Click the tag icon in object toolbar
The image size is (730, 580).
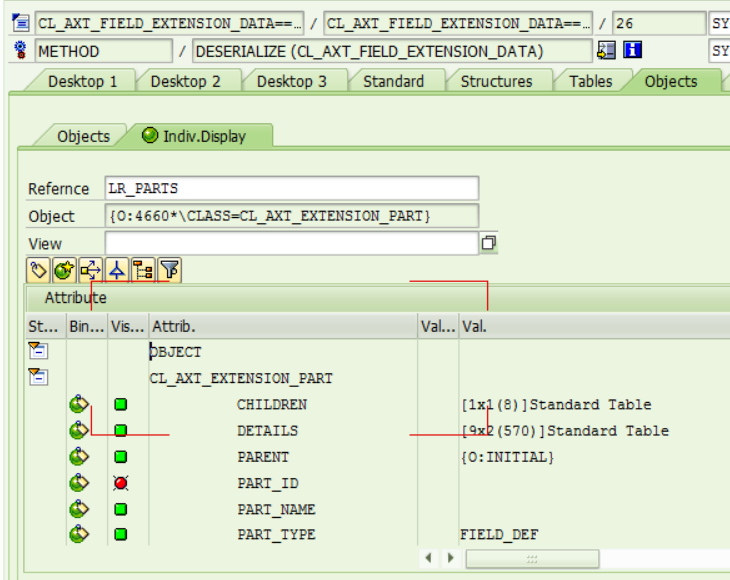click(x=38, y=270)
